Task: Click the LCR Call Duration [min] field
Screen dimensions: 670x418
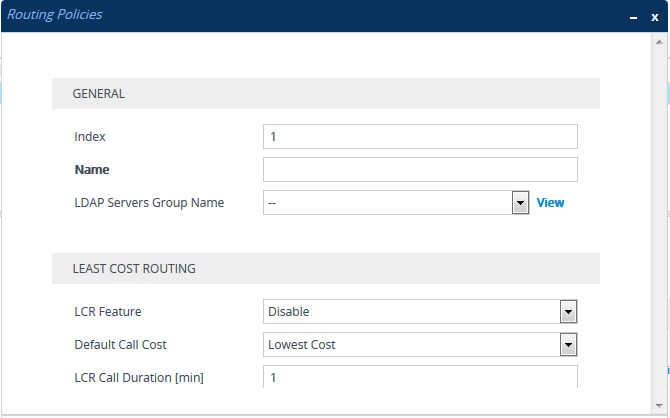Action: pos(420,377)
